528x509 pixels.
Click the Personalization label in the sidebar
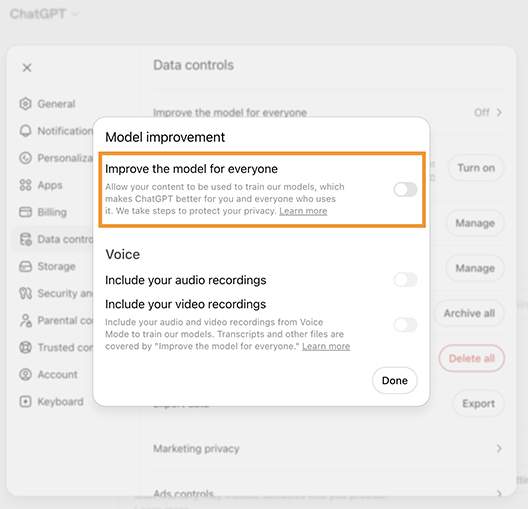point(65,158)
